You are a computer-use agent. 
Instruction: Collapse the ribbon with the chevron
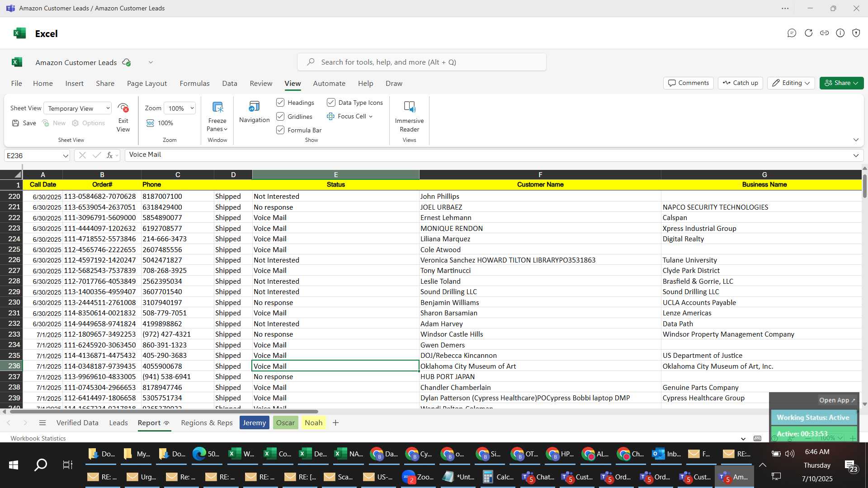pos(856,140)
